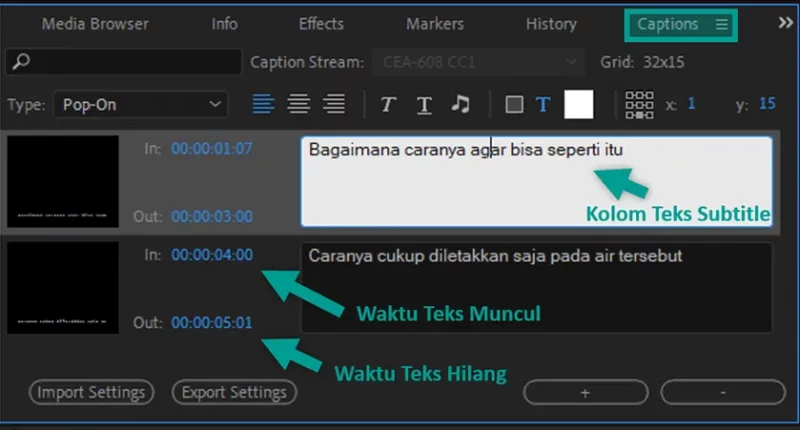Select first caption thumbnail
Screen dimensions: 800x430
click(63, 181)
